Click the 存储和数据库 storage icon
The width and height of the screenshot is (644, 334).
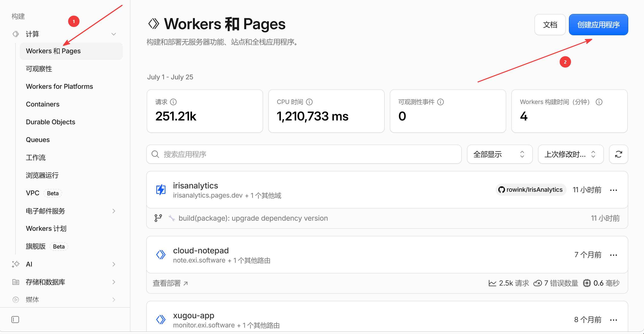tap(16, 282)
